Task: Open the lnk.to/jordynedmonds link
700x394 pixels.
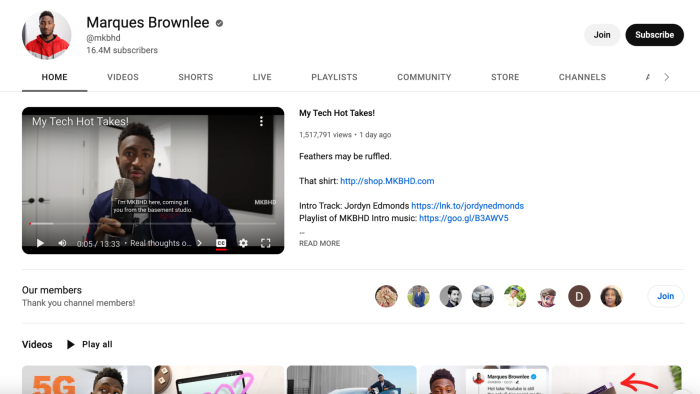Action: (x=467, y=206)
